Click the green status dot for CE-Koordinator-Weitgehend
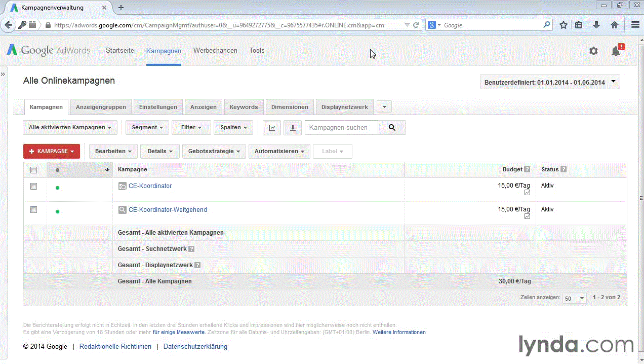This screenshot has height=364, width=644. [x=57, y=211]
